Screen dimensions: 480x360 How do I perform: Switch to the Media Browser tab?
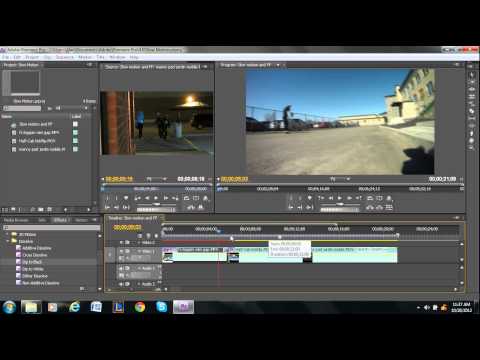(x=16, y=220)
